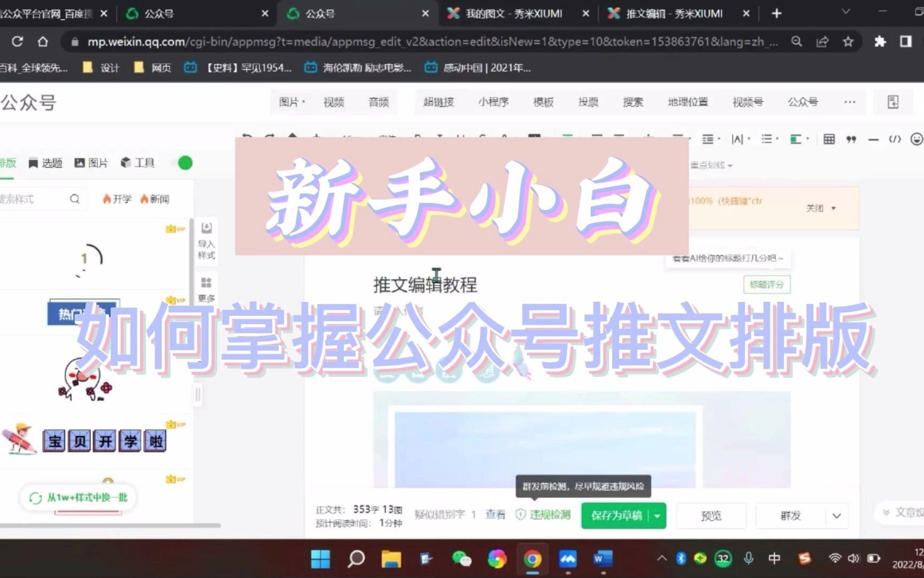
Task: Click the search magnifier in style search box
Action: click(x=75, y=199)
